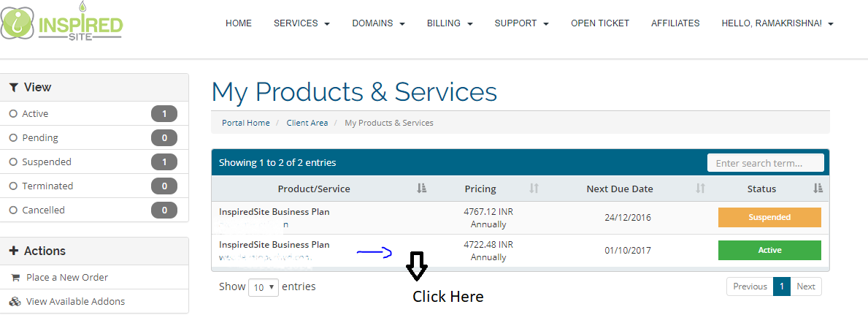This screenshot has width=868, height=315.
Task: Click the 4767.12 INR pricing cell
Action: (x=488, y=218)
